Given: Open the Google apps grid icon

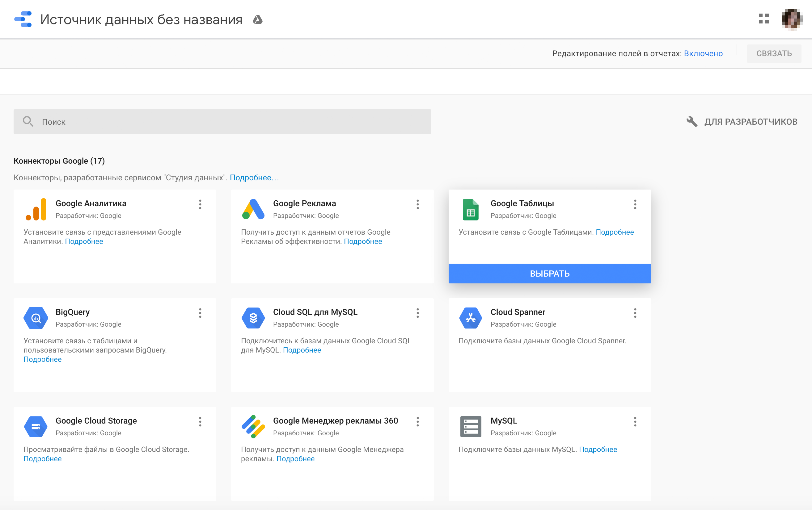Looking at the screenshot, I should click(x=763, y=19).
